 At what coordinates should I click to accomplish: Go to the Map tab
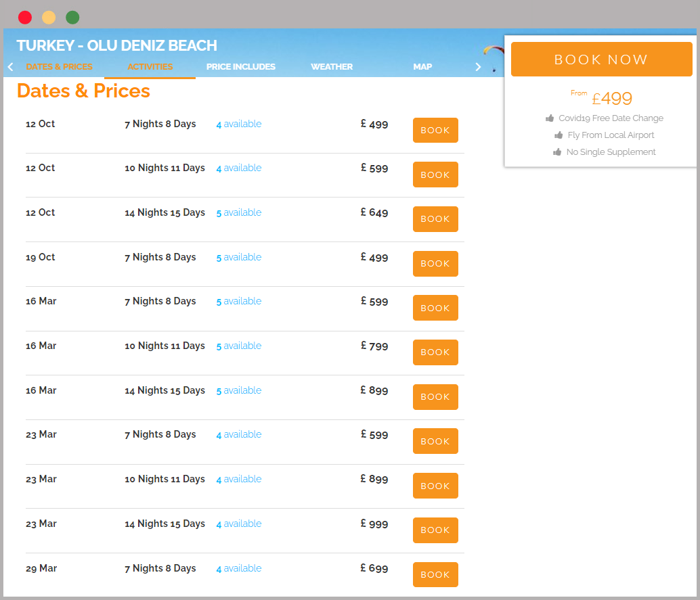(x=422, y=67)
